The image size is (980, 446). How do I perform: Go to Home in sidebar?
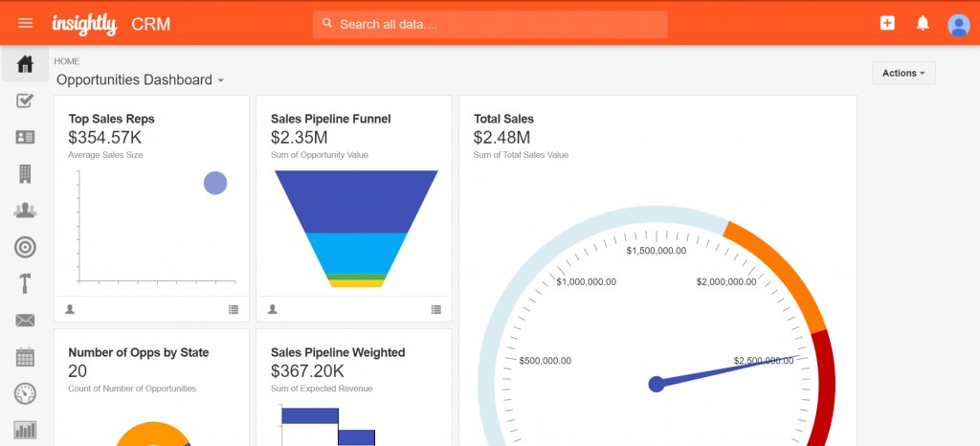[25, 64]
